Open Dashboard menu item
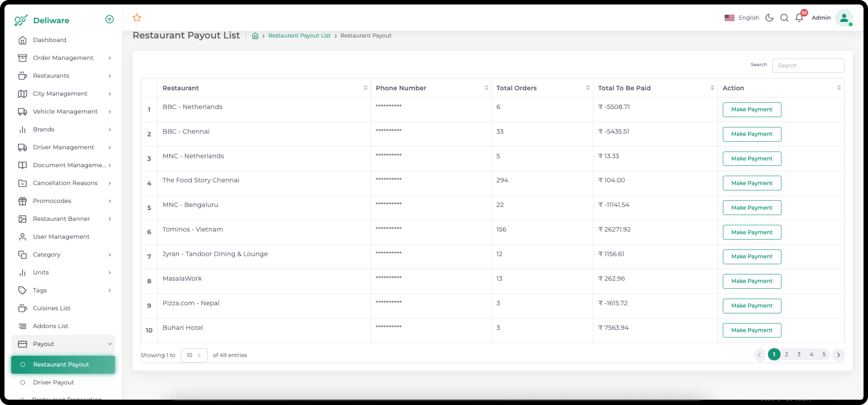This screenshot has width=868, height=405. coord(63,40)
